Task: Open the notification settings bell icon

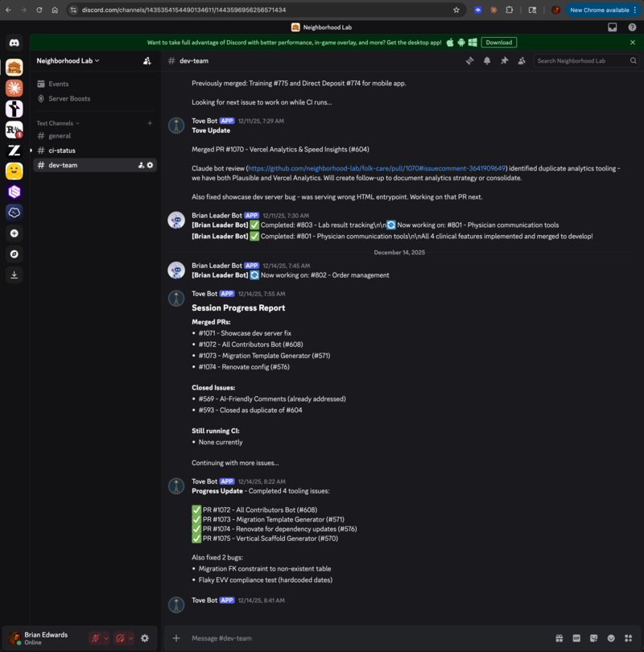Action: click(487, 60)
